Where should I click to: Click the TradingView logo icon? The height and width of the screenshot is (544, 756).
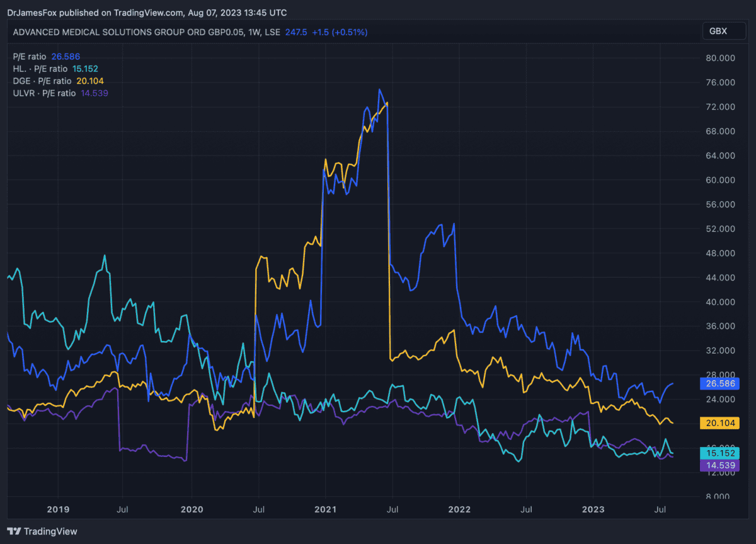(14, 531)
